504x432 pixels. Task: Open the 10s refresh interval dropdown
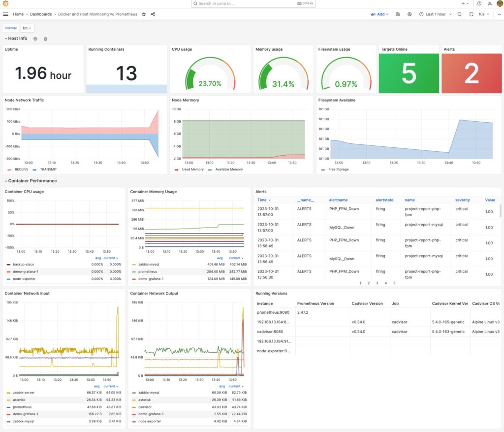(x=483, y=14)
